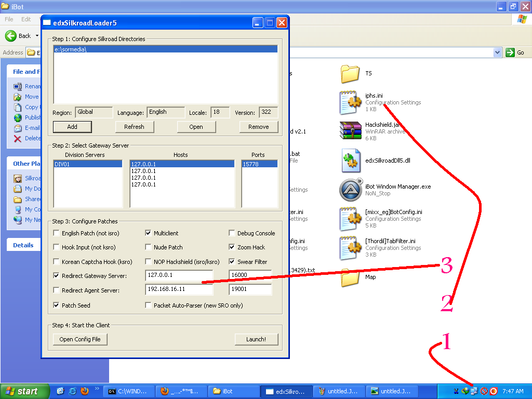Open the Back button history dropdown arrow

click(37, 36)
